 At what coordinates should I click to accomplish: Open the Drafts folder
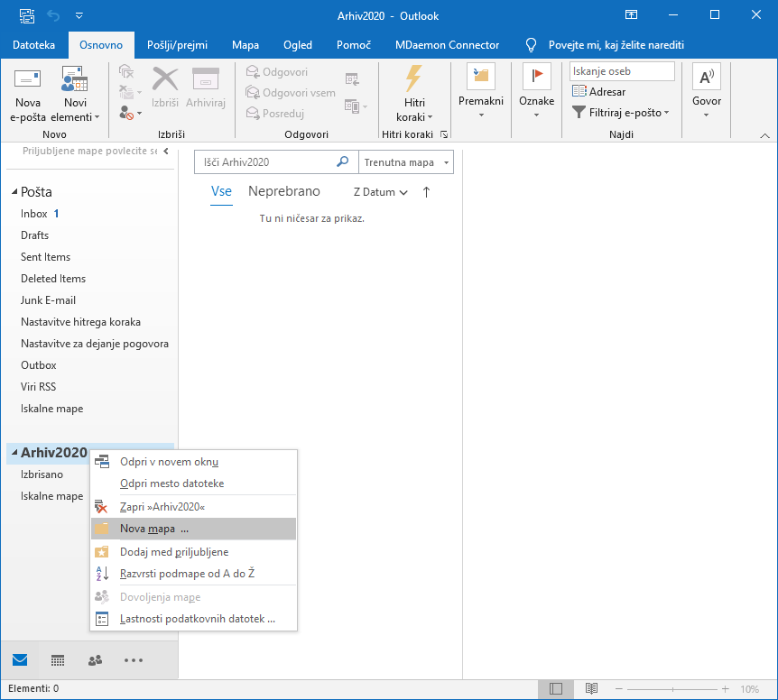34,235
